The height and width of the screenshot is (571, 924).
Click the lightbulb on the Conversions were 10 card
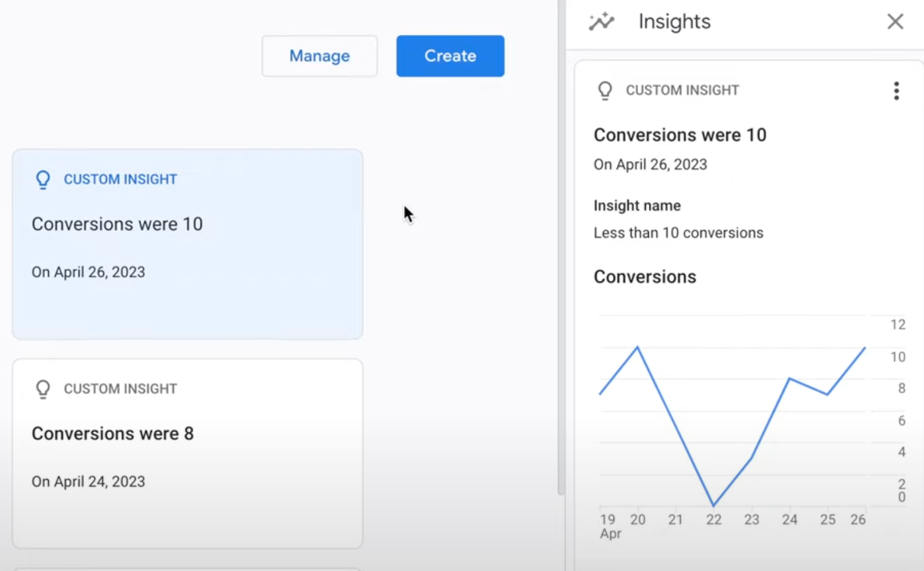point(43,179)
